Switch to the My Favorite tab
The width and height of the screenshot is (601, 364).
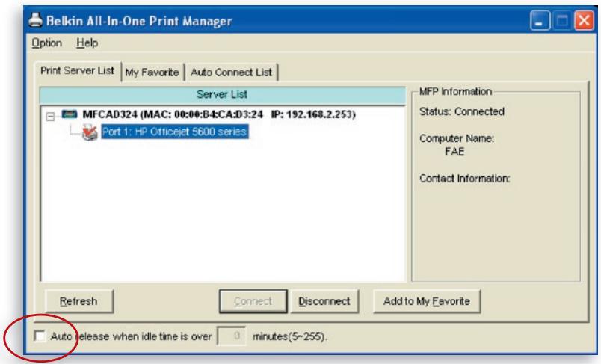point(152,73)
